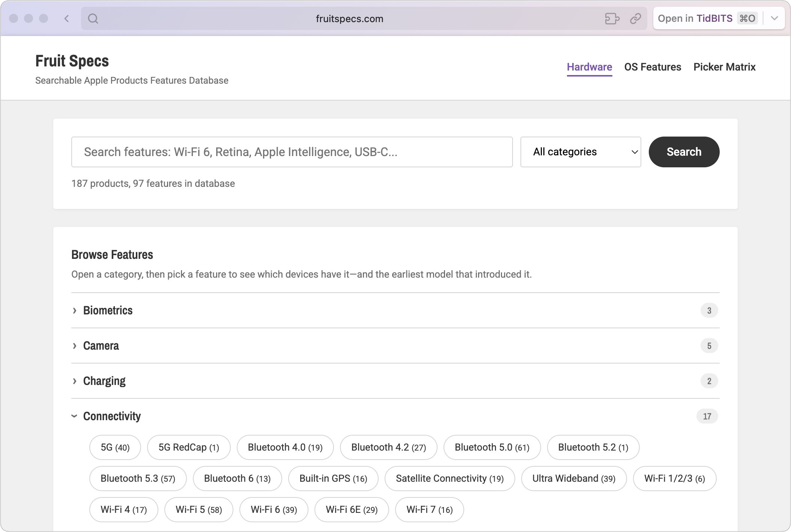The height and width of the screenshot is (532, 791).
Task: Click the Connectivity count badge 17
Action: pyautogui.click(x=707, y=416)
